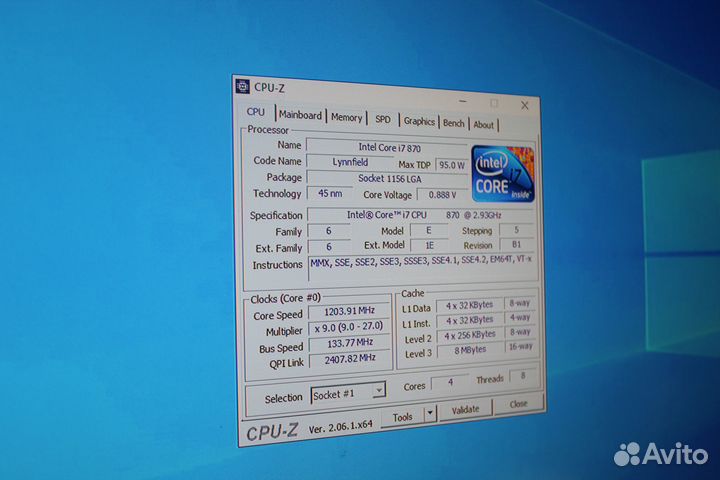Open the Socket #1 selection dropdown
Viewport: 720px width, 480px height.
tap(348, 394)
